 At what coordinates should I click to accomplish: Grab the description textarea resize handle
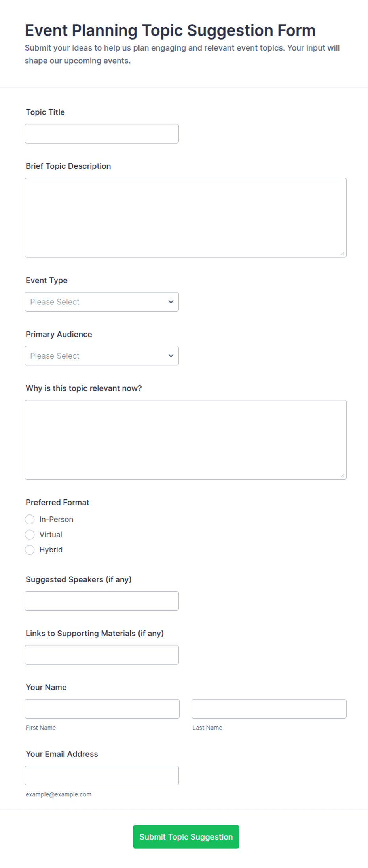[x=342, y=253]
